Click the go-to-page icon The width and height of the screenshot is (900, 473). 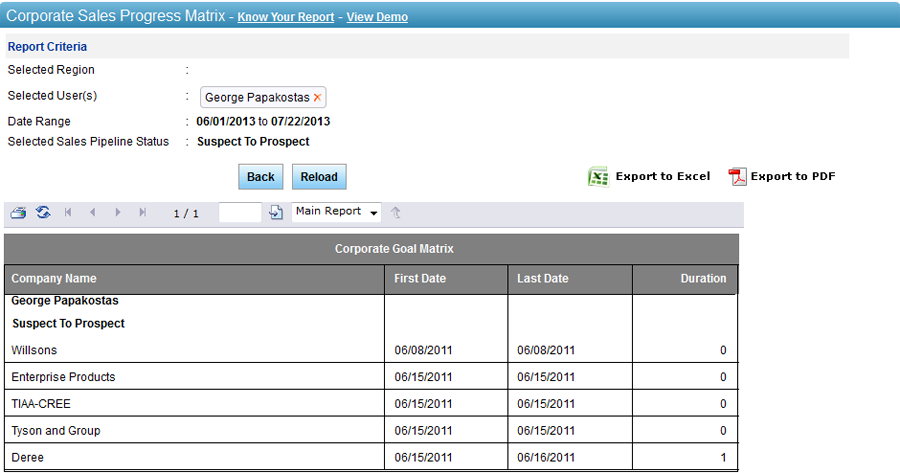pos(277,213)
